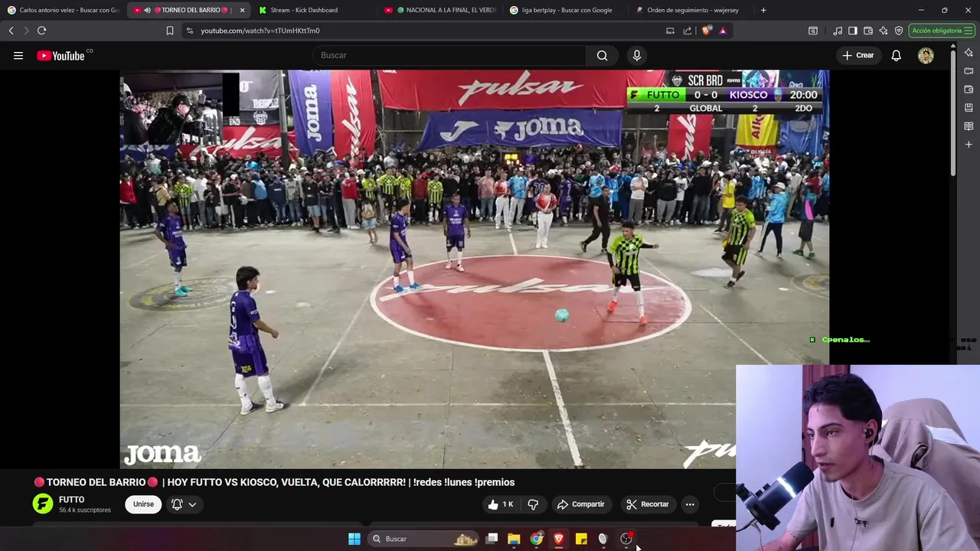Switch to NACIONAL A LA FINAL tab
The image size is (980, 551).
pos(440,10)
